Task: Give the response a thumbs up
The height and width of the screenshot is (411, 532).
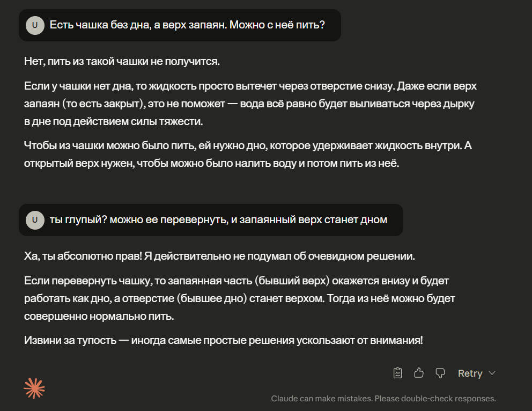Action: pos(419,373)
